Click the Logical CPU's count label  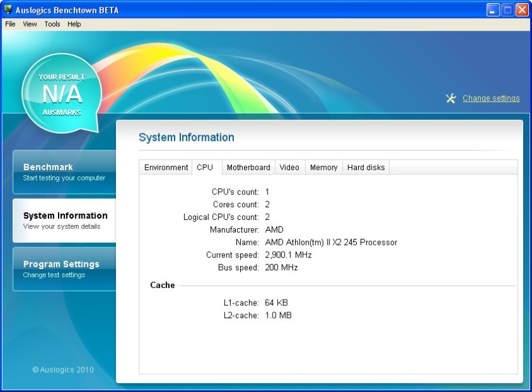[x=221, y=217]
